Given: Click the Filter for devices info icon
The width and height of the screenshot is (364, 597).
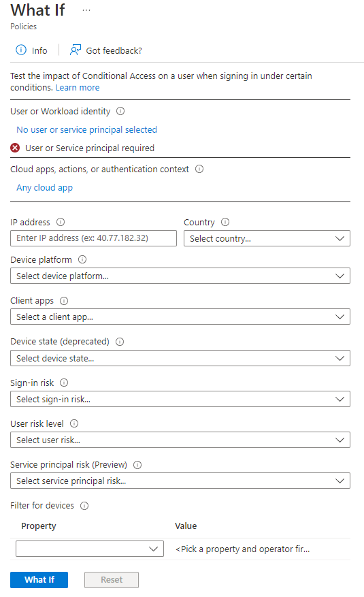Looking at the screenshot, I should tap(84, 506).
